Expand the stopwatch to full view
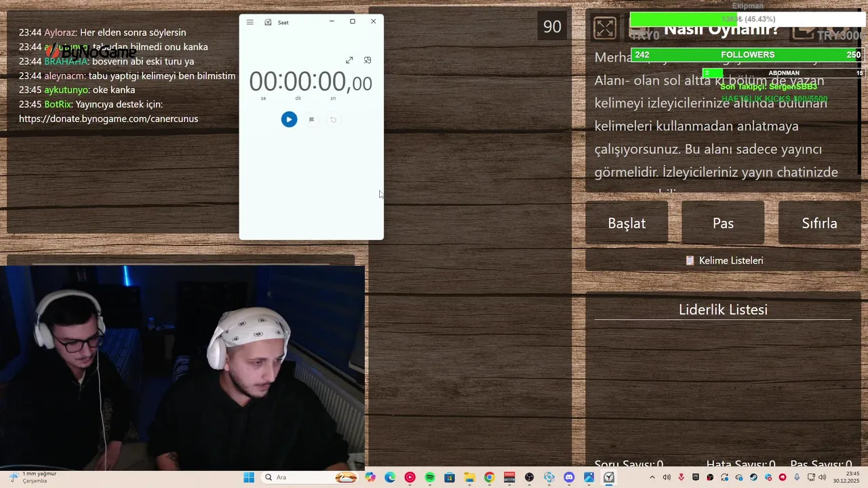The image size is (868, 488). [349, 60]
